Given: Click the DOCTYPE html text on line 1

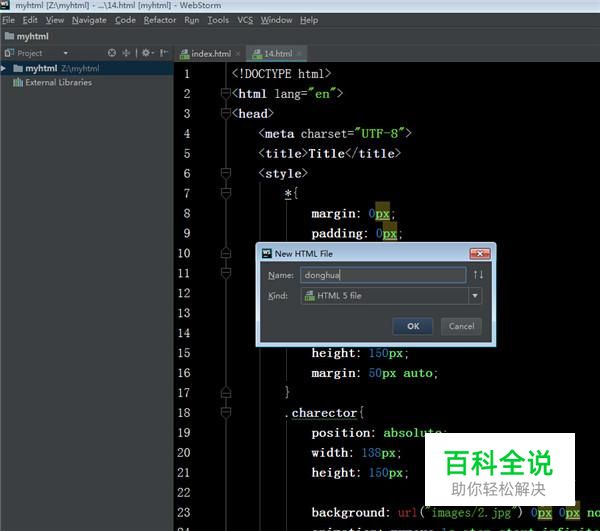Looking at the screenshot, I should coord(281,73).
